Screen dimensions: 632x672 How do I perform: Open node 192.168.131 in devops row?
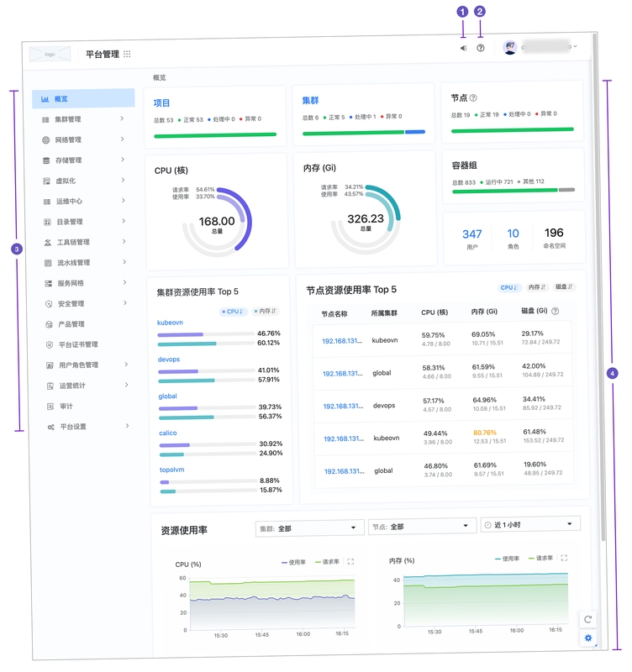(x=343, y=406)
